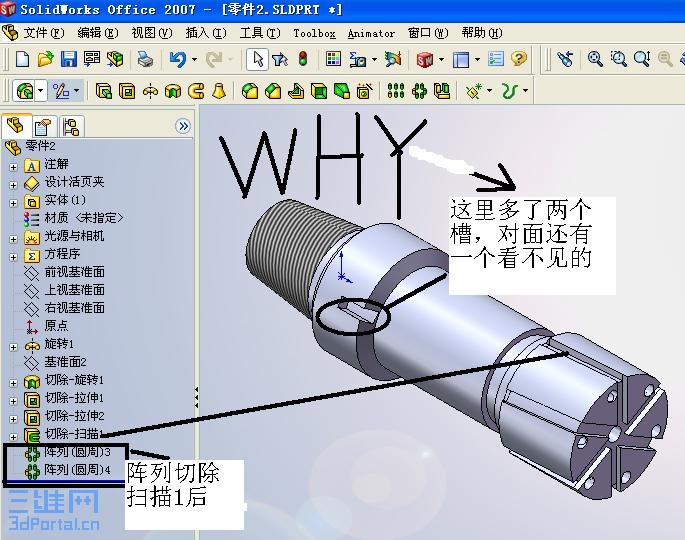Select 原点 origin in tree
Image resolution: width=685 pixels, height=540 pixels.
[46, 326]
